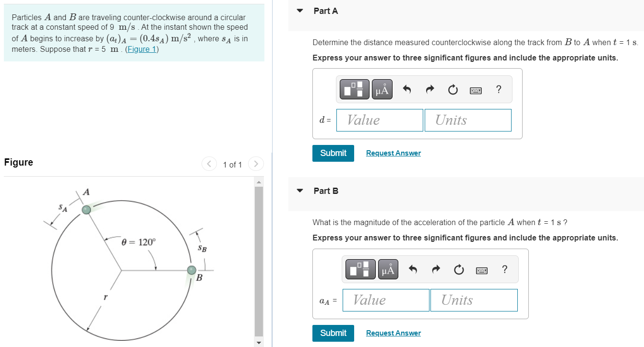Click the next figure arrow
The image size is (644, 347).
tap(256, 164)
